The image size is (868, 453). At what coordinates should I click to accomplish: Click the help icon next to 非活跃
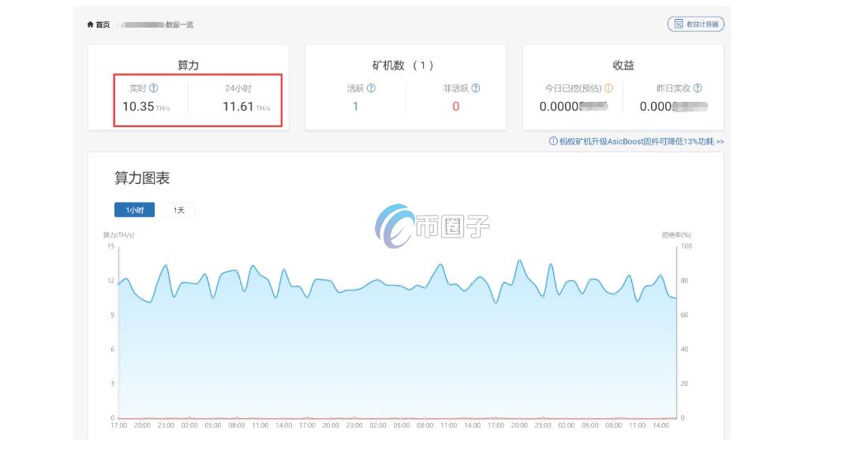476,88
